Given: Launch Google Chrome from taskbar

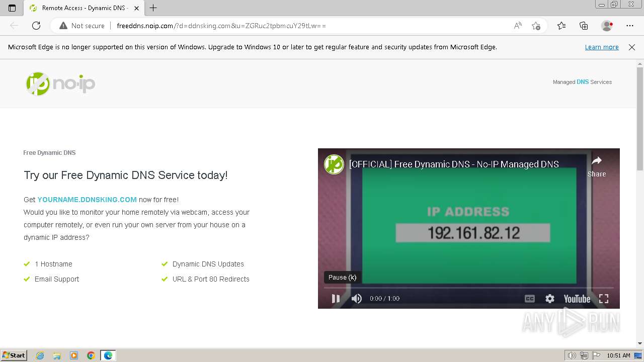Looking at the screenshot, I should pos(91,355).
